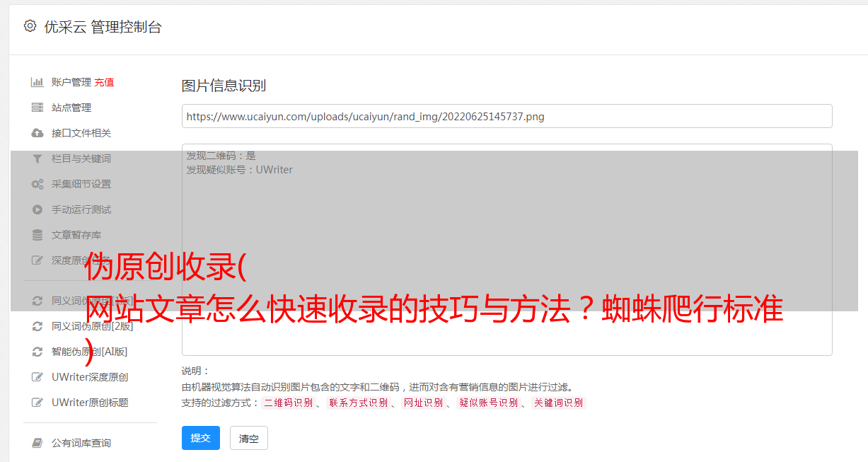Click the 二维码识别 filter tag

(x=288, y=403)
